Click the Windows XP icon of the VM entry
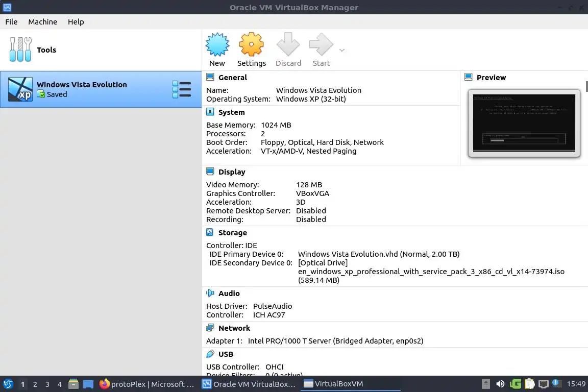The height and width of the screenshot is (392, 588). pos(20,89)
